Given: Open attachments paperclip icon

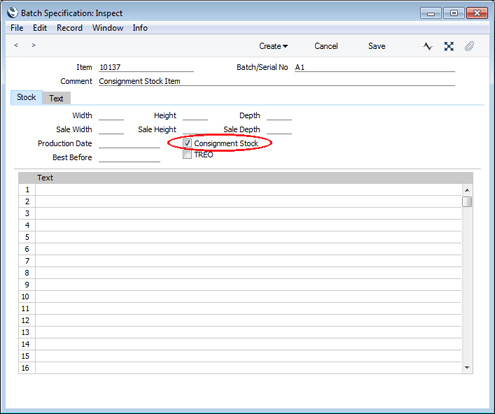Looking at the screenshot, I should coord(469,46).
